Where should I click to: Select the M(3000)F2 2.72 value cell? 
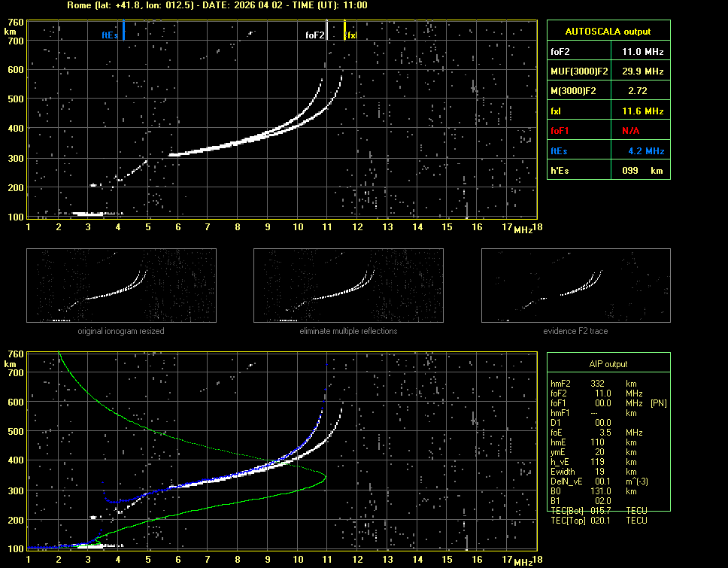pyautogui.click(x=638, y=91)
